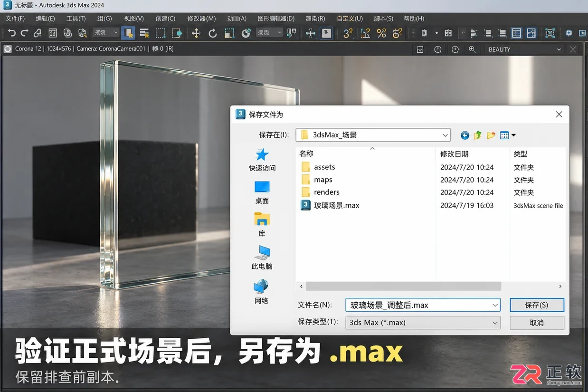Open the 保存类型 dropdown
The image size is (588, 392).
(x=423, y=323)
